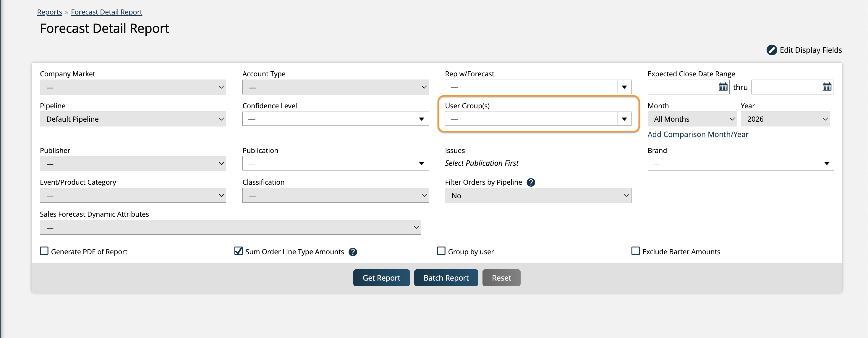Click the Publication field dropdown arrow
The height and width of the screenshot is (338, 868).
pyautogui.click(x=421, y=164)
